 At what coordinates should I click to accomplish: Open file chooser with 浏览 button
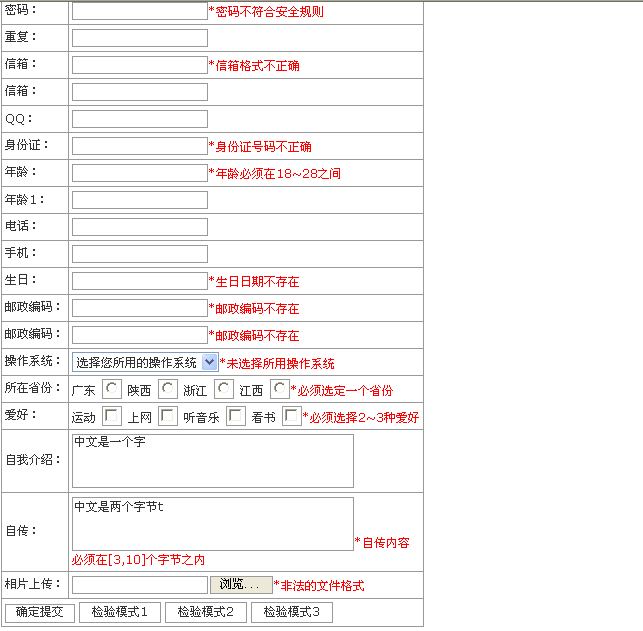tap(241, 585)
